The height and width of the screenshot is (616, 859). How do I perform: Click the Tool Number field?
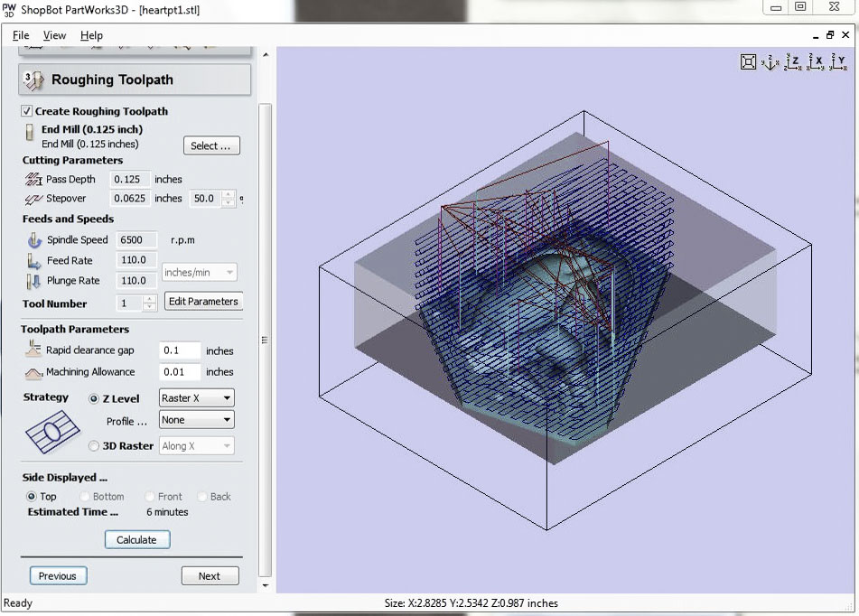tap(130, 303)
